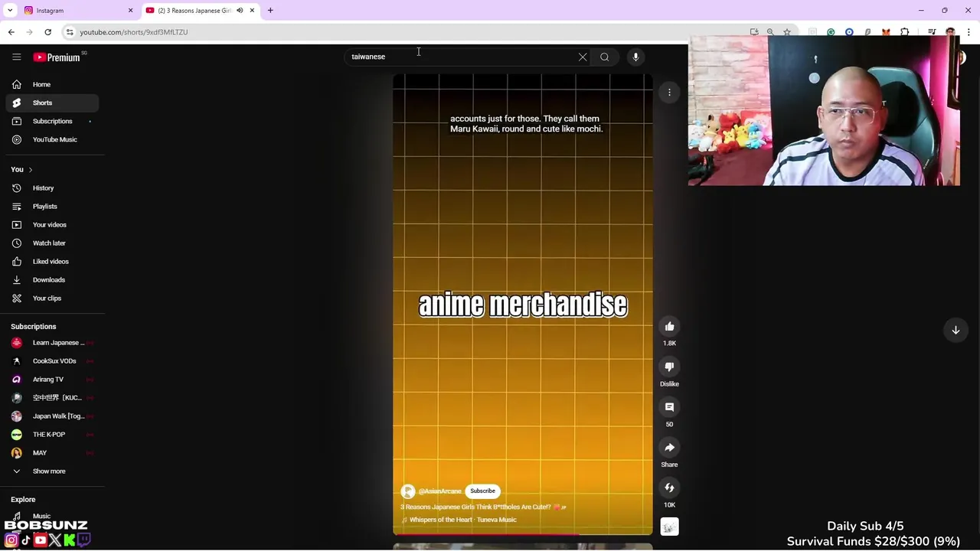The image size is (980, 551).
Task: Open Shorts in the sidebar
Action: click(52, 103)
